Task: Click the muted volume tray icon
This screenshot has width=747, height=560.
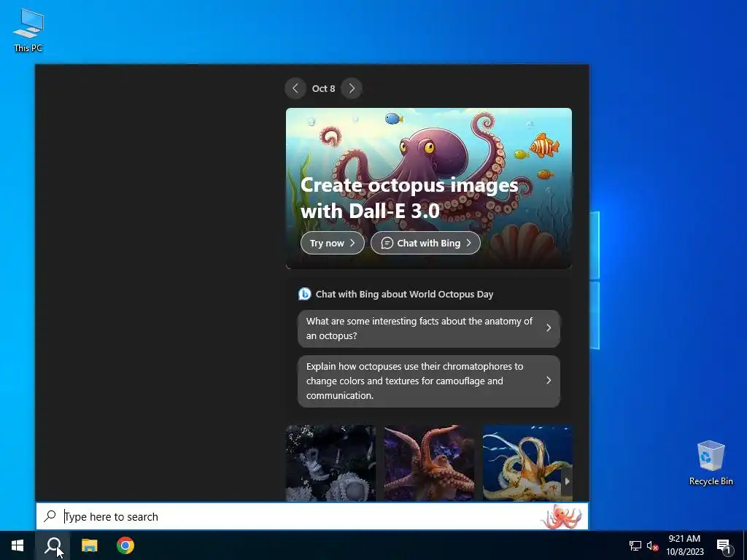Action: [653, 545]
